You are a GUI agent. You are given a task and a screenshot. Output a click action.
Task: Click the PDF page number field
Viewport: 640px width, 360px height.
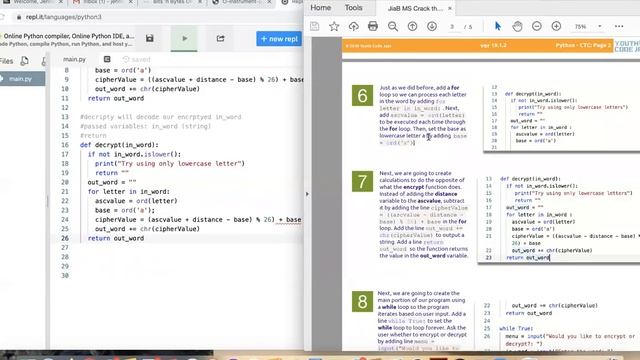tap(452, 27)
